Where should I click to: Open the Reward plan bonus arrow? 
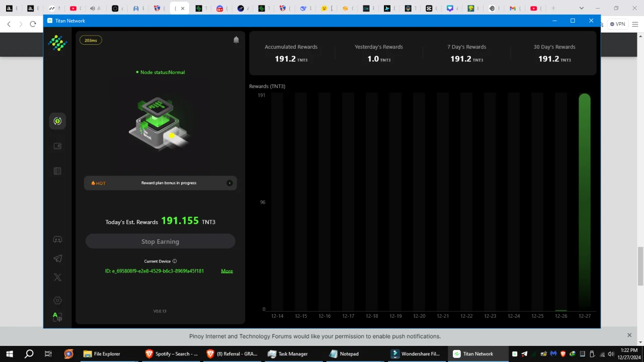[229, 183]
